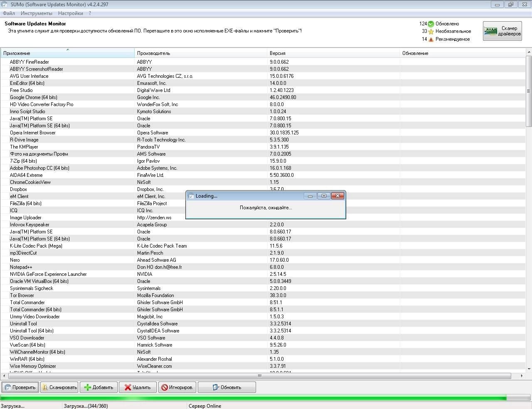Sort by the Версия column header

(x=333, y=53)
